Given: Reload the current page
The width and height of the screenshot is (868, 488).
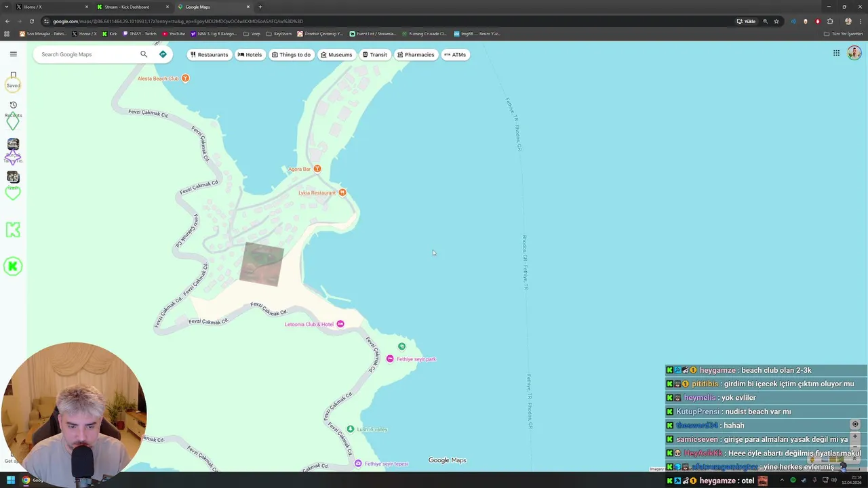Looking at the screenshot, I should (x=31, y=21).
